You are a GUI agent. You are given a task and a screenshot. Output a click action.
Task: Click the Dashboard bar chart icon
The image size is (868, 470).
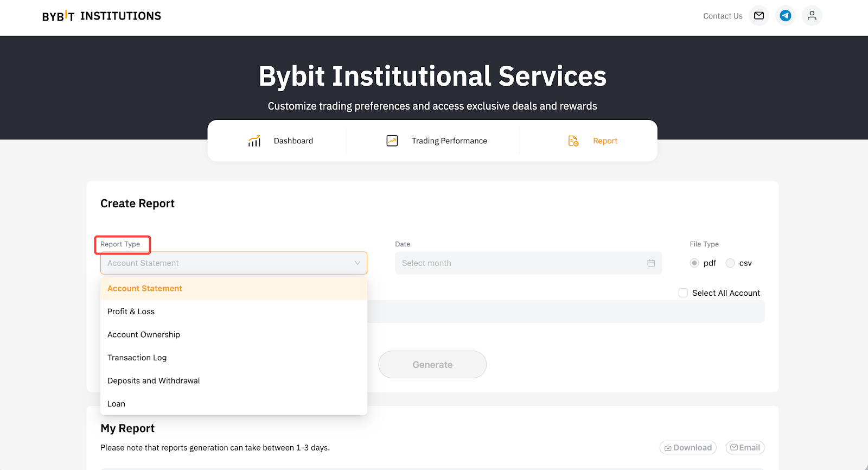254,141
